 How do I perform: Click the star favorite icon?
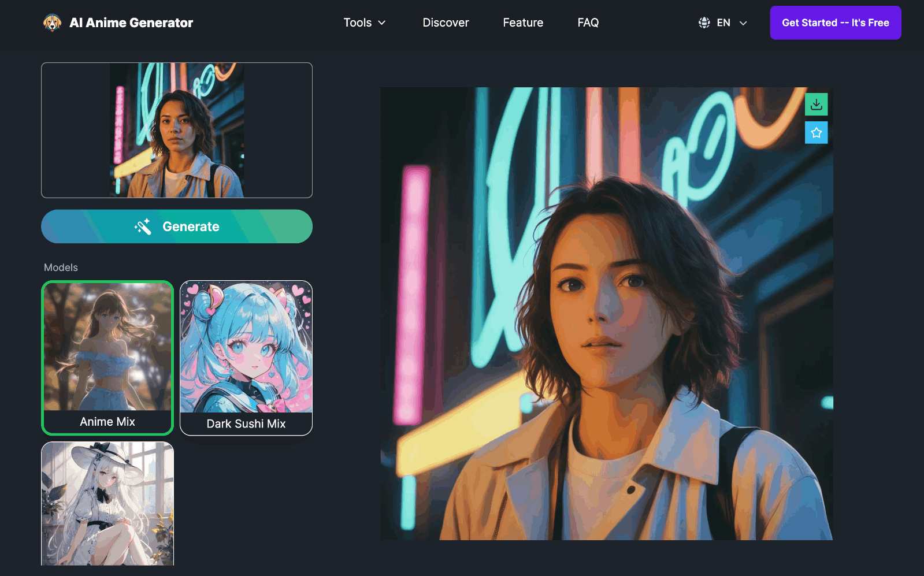(816, 133)
